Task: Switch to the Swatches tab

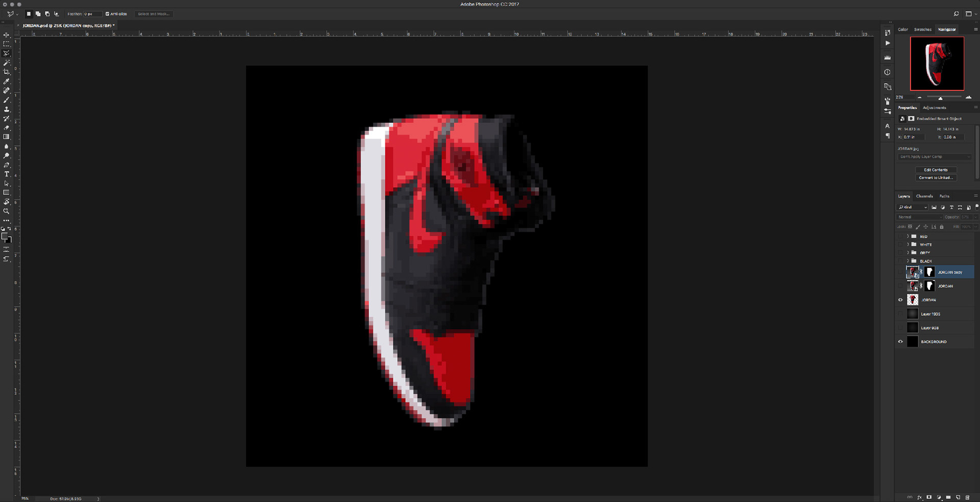Action: [x=922, y=30]
